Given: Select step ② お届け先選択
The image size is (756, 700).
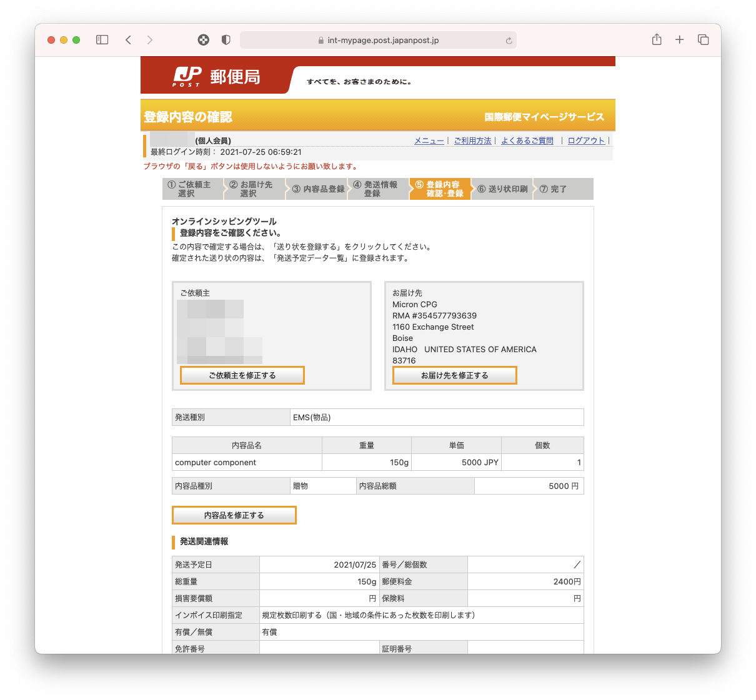Looking at the screenshot, I should 254,189.
